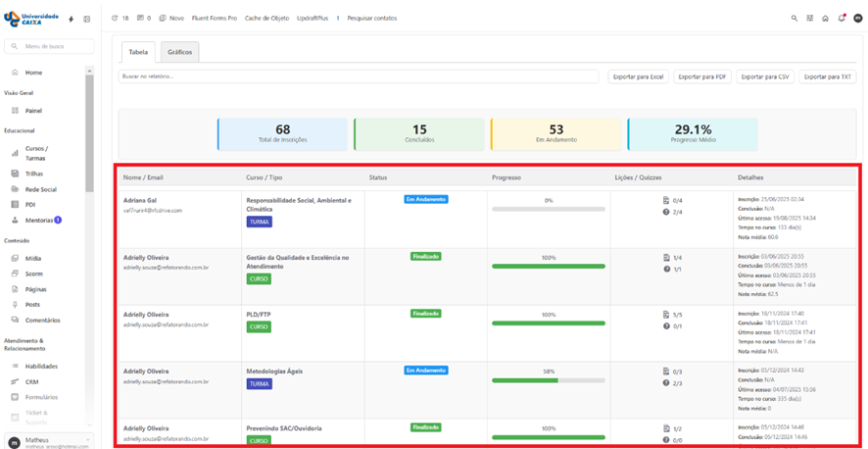Open the settings sliders icon in header
868x449 pixels.
pos(810,18)
